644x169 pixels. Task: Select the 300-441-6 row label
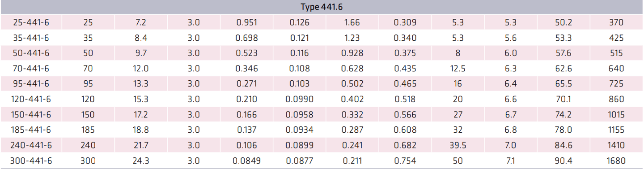[31, 160]
